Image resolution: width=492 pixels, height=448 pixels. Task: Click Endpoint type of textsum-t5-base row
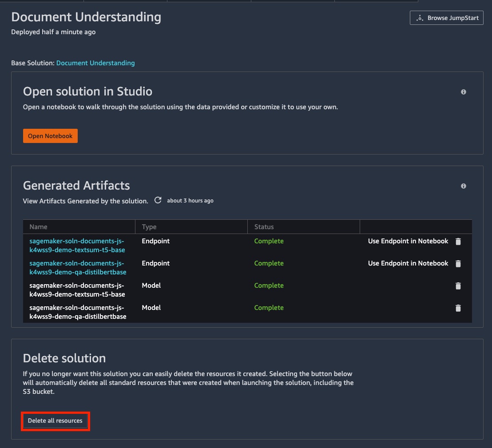tap(155, 241)
